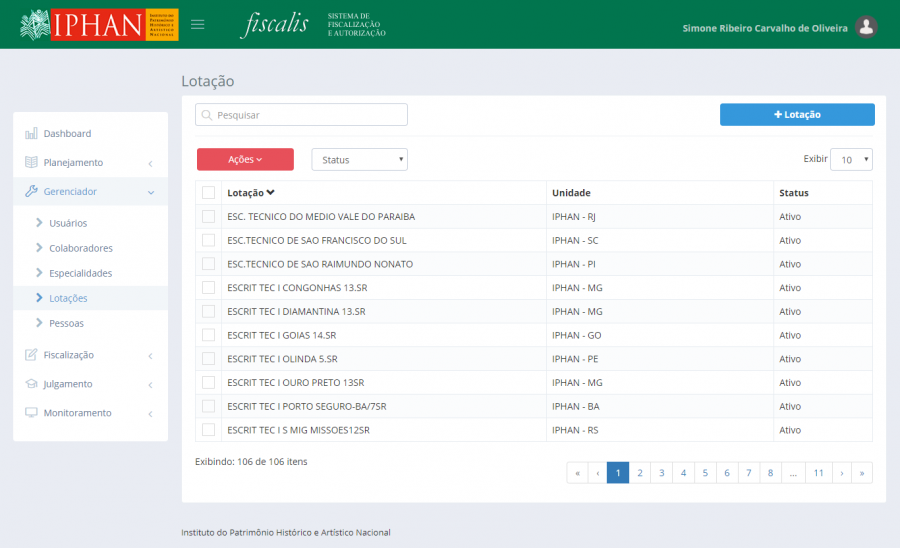Click the Fiscalização edit icon

tap(31, 355)
